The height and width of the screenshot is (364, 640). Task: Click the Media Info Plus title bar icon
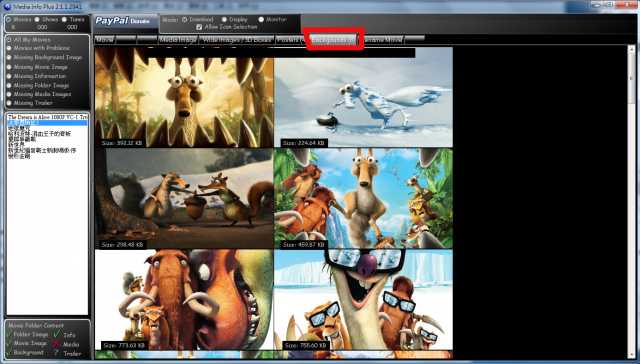pyautogui.click(x=7, y=6)
